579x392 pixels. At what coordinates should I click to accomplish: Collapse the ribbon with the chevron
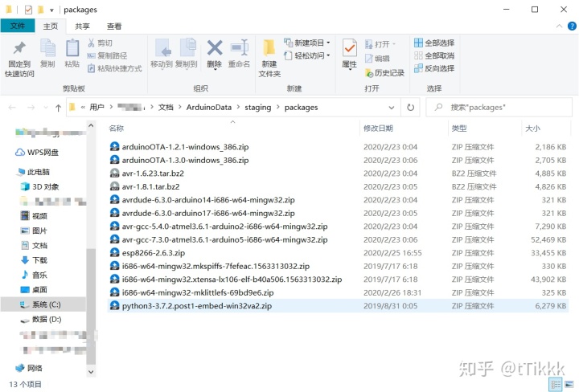click(x=559, y=27)
